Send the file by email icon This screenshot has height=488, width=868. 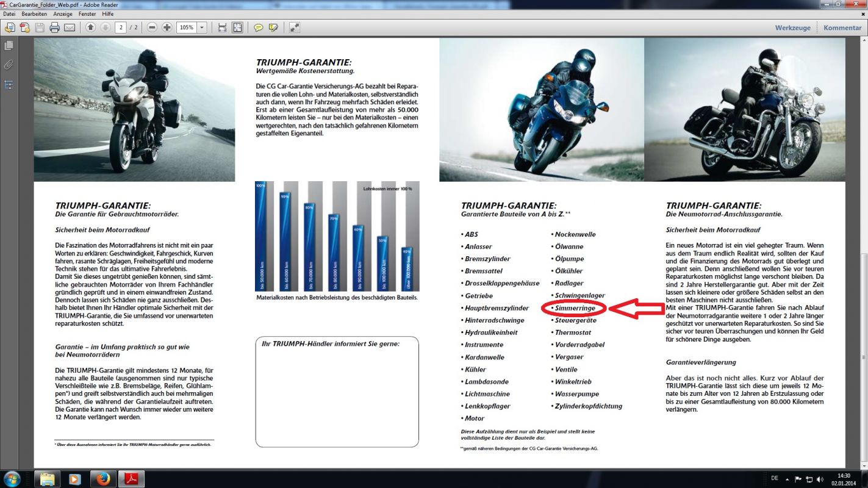point(70,27)
